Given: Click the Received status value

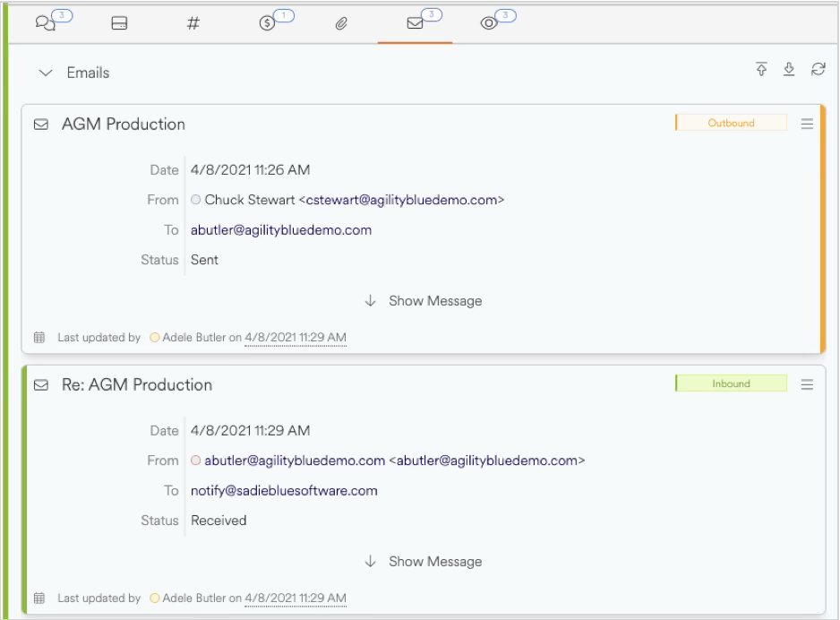Looking at the screenshot, I should coord(219,521).
